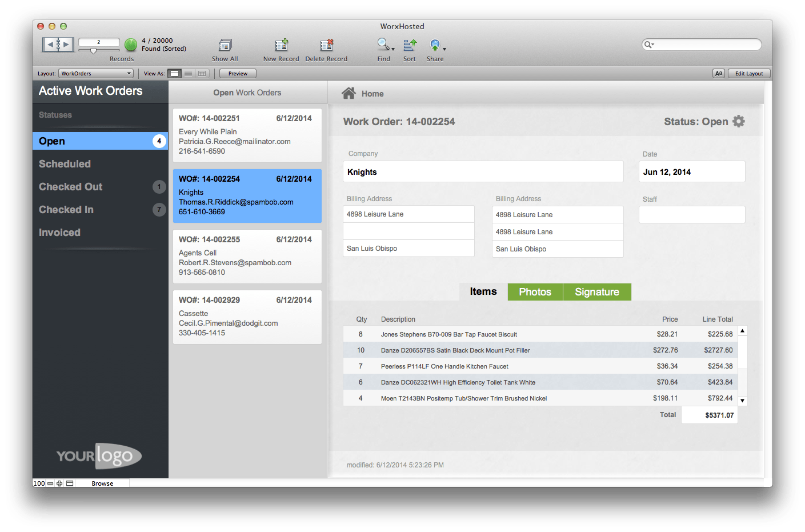Open the Signature tab
Screen dimensions: 805x532
point(596,291)
